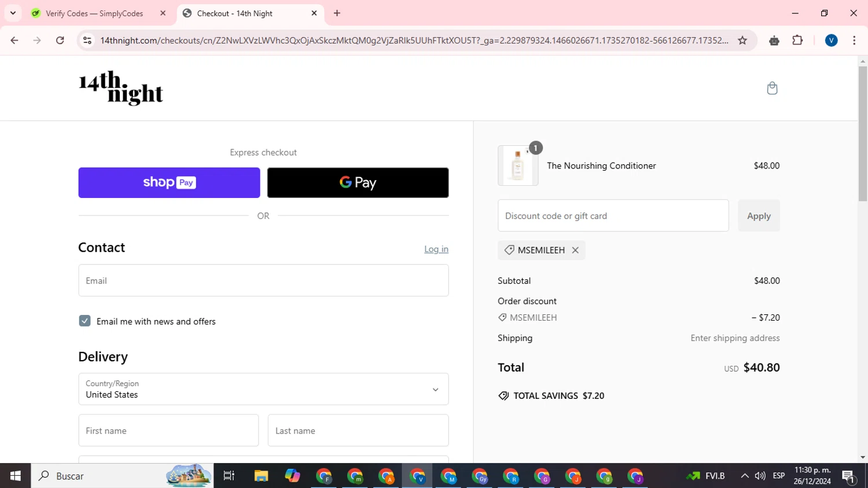Reload the checkout page
Viewport: 868px width, 488px height.
60,41
